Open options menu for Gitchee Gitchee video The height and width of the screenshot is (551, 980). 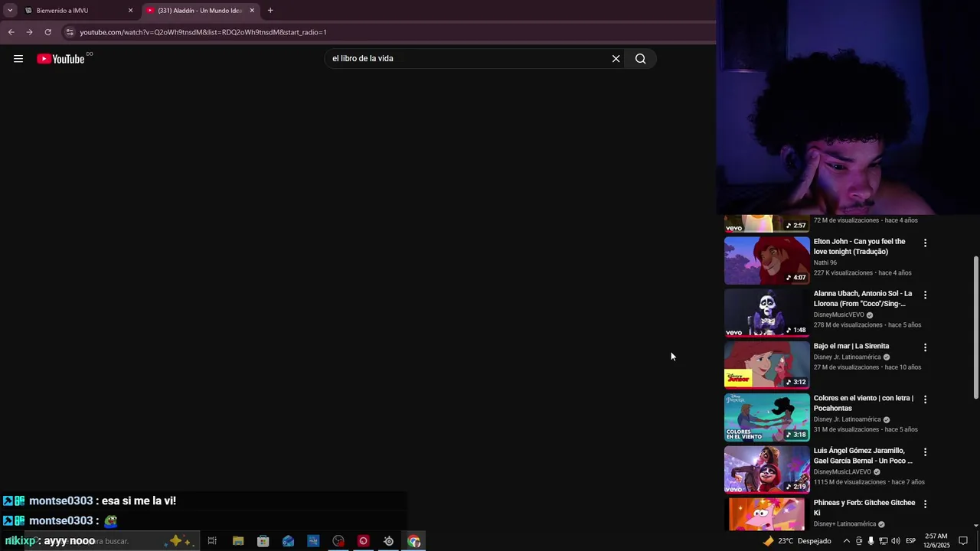coord(925,504)
